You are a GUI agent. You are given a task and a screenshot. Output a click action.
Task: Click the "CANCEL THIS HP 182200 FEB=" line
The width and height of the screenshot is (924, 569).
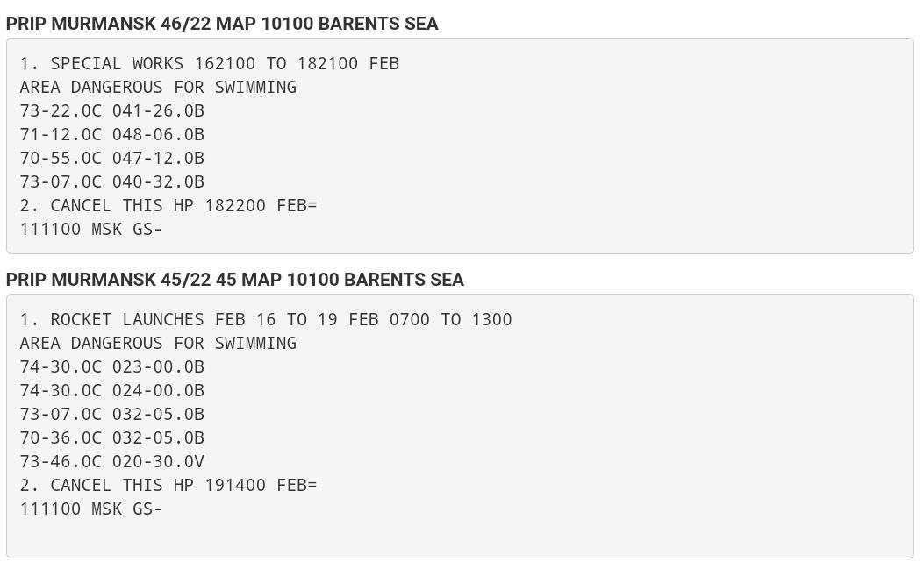click(x=168, y=206)
